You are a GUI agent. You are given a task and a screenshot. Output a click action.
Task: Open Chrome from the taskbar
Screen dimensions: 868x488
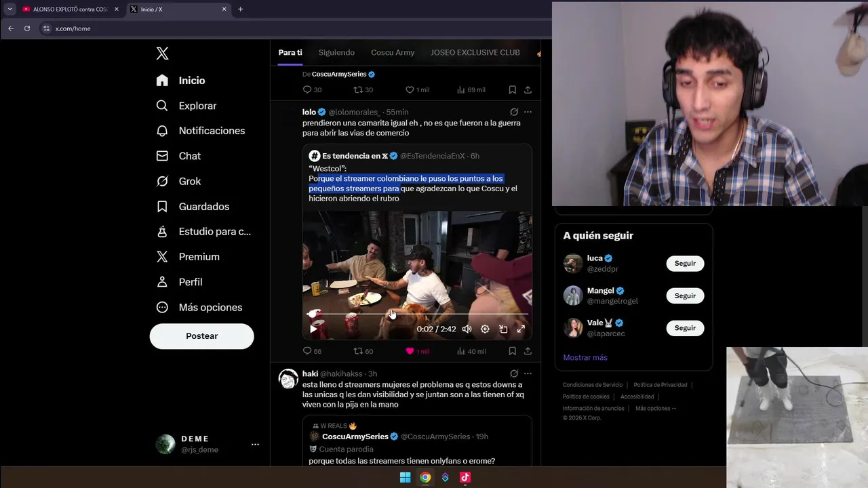[425, 477]
